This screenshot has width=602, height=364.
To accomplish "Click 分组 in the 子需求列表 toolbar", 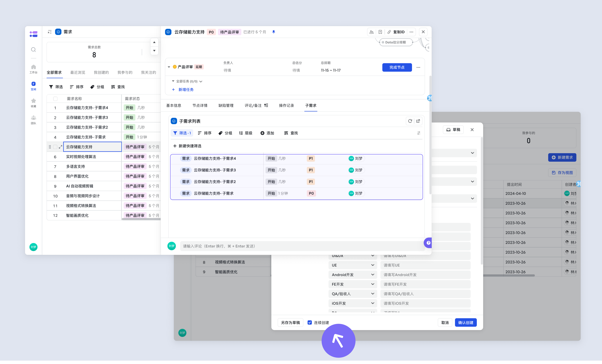I will pyautogui.click(x=225, y=133).
